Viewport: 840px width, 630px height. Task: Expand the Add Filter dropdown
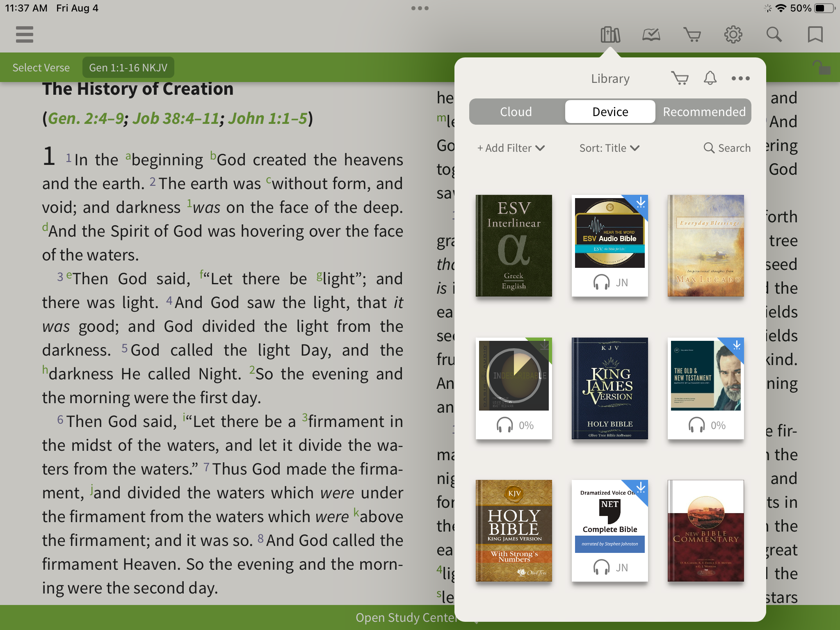pyautogui.click(x=511, y=148)
